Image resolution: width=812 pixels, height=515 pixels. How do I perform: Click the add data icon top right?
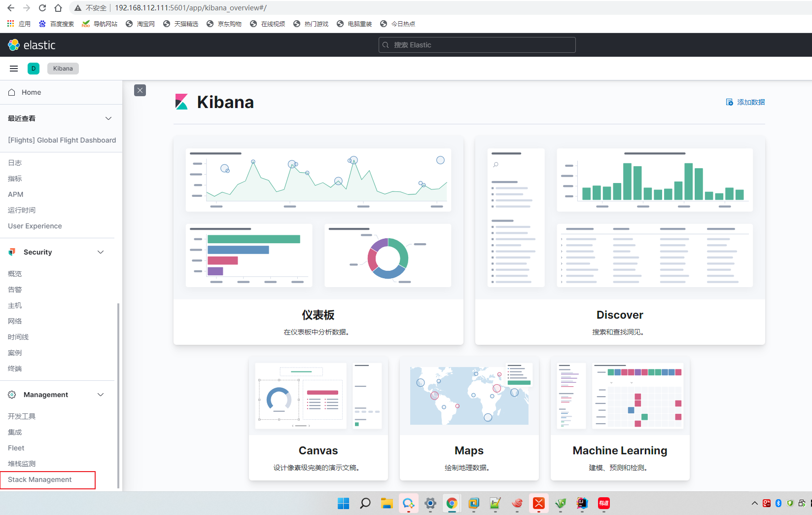tap(730, 102)
